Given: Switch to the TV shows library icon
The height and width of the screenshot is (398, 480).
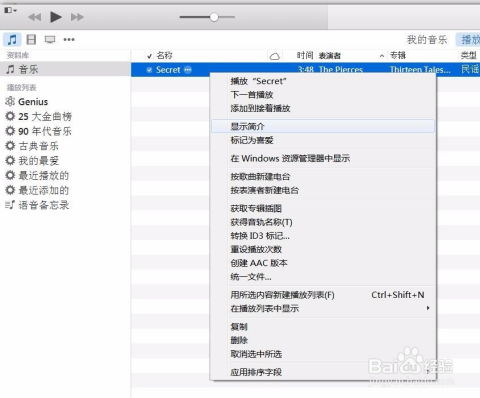Looking at the screenshot, I should [50, 40].
